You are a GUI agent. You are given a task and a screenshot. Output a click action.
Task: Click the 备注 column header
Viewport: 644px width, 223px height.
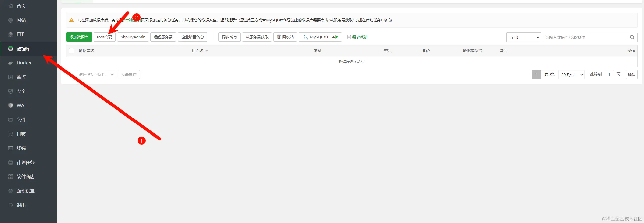(503, 51)
